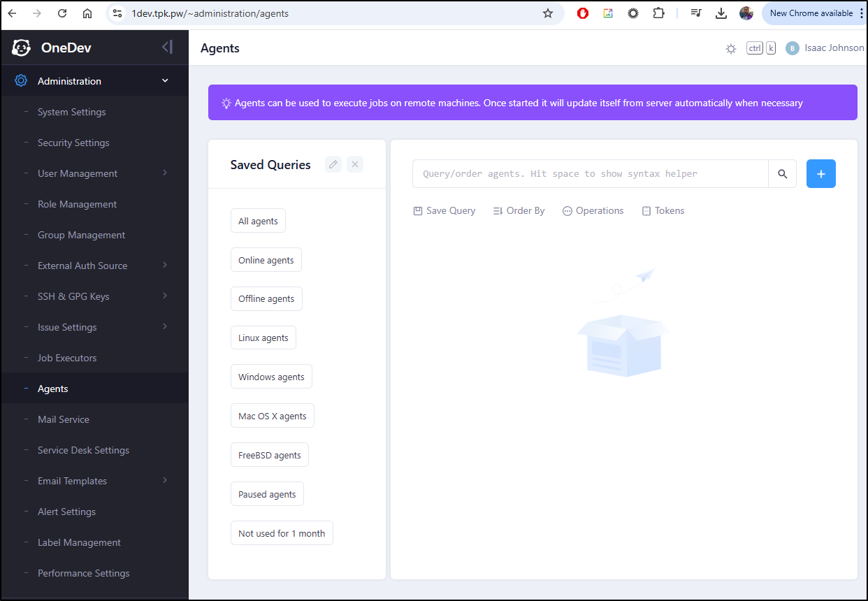The width and height of the screenshot is (868, 601).
Task: Expand the External Auth Source submenu
Action: 165,265
